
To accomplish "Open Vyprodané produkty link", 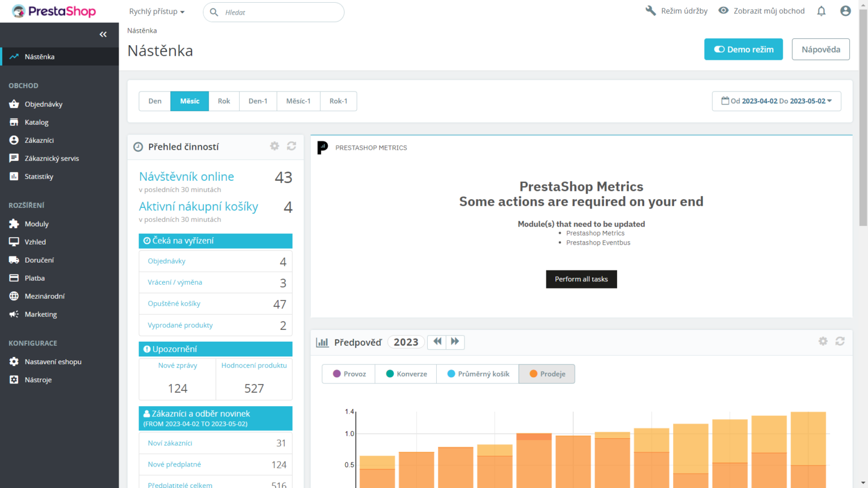I will [180, 325].
